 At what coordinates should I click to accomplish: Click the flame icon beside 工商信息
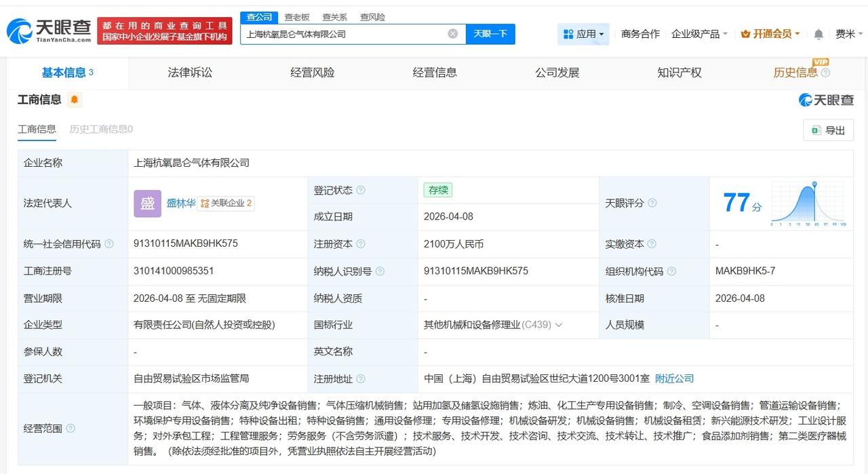pyautogui.click(x=73, y=98)
